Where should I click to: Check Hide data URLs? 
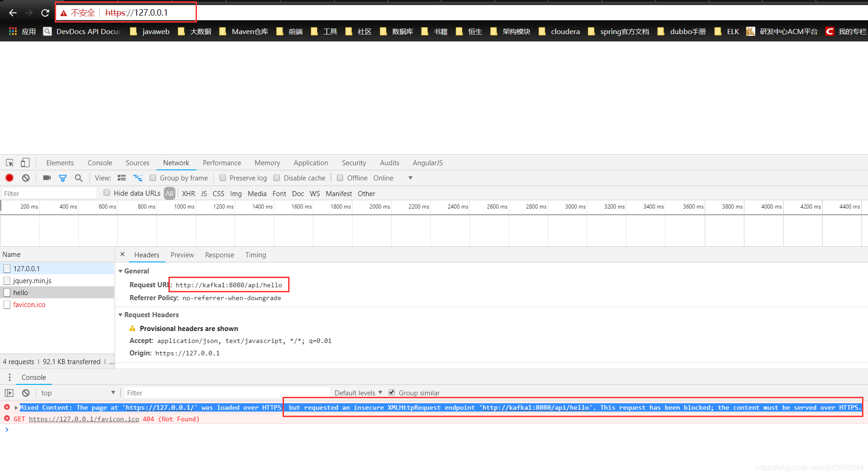[x=107, y=193]
